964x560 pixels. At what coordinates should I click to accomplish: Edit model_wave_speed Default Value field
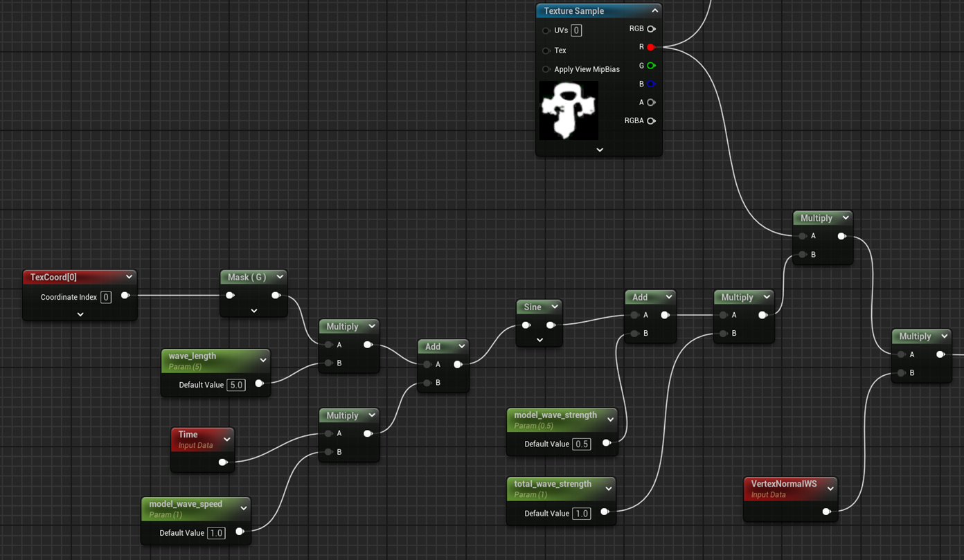point(217,533)
